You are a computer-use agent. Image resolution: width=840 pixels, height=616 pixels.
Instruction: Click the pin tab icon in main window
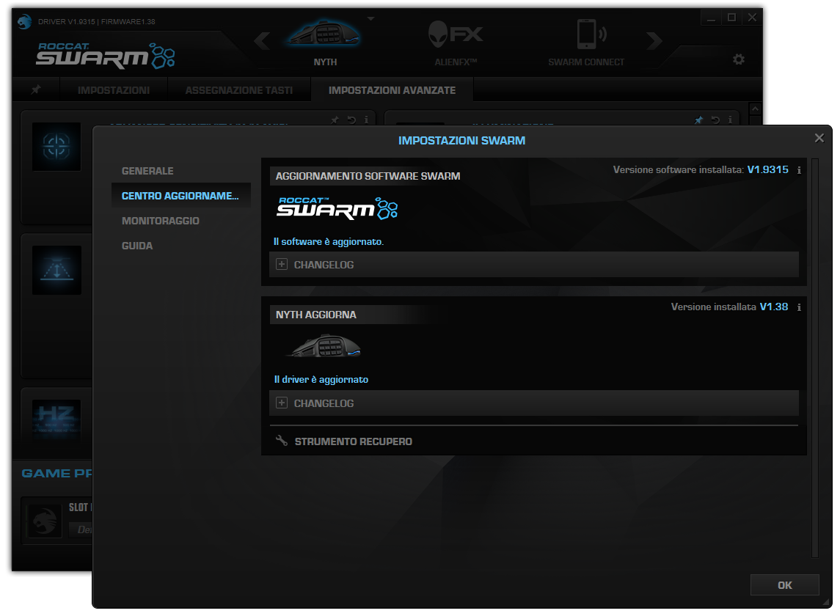point(36,89)
